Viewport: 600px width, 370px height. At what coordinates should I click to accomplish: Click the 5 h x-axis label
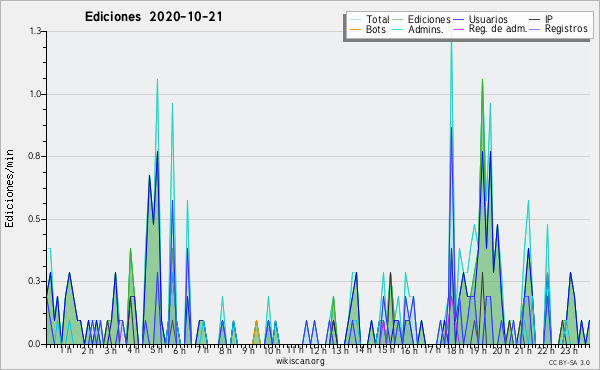(156, 350)
